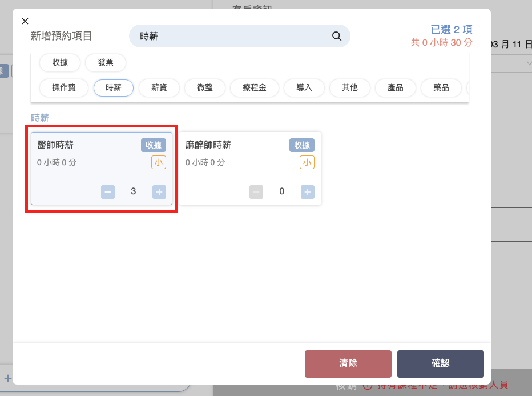The width and height of the screenshot is (532, 396).
Task: Increase 麻醉師時薪 quantity with plus button
Action: pos(307,191)
